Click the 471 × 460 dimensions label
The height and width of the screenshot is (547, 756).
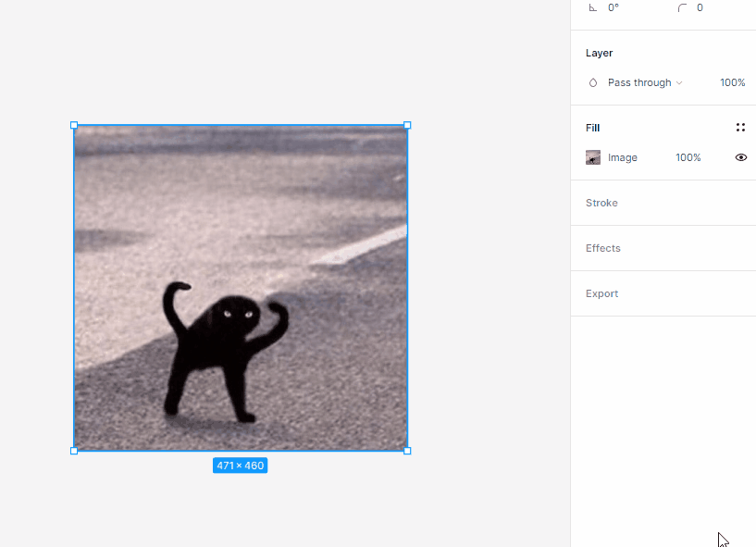pyautogui.click(x=240, y=466)
